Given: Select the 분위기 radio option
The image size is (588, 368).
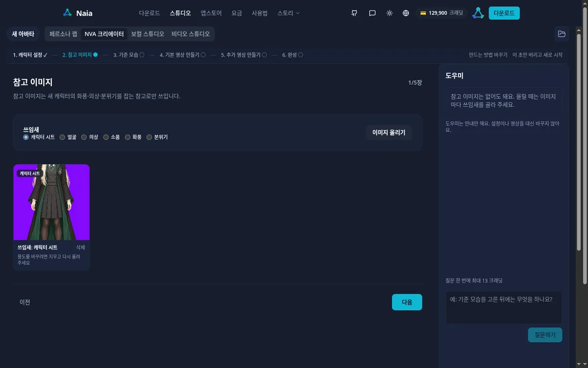Looking at the screenshot, I should click(x=149, y=137).
